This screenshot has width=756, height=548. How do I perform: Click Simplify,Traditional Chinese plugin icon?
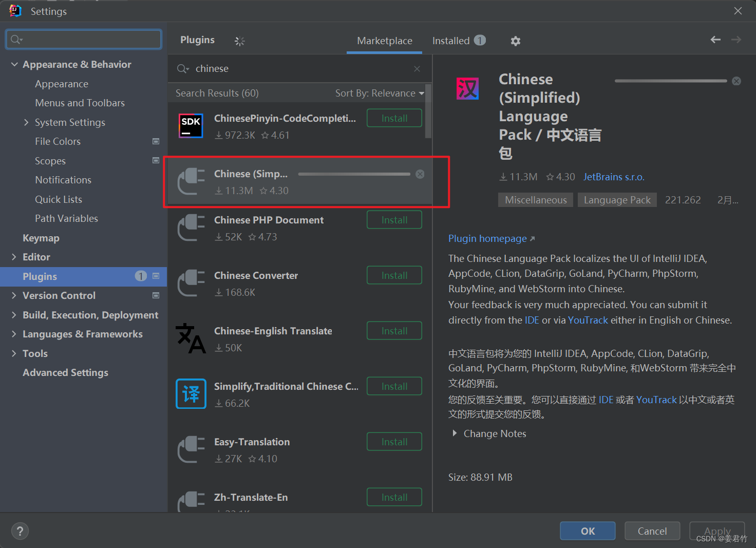click(x=191, y=394)
